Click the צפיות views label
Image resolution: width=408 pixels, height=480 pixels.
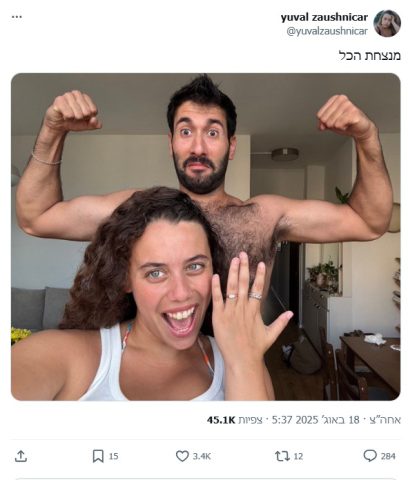coord(250,420)
